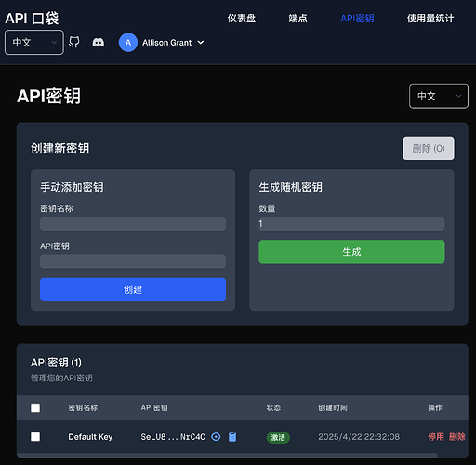Click the SeLU8...NrC4C key text
This screenshot has width=476, height=465.
[x=173, y=437]
